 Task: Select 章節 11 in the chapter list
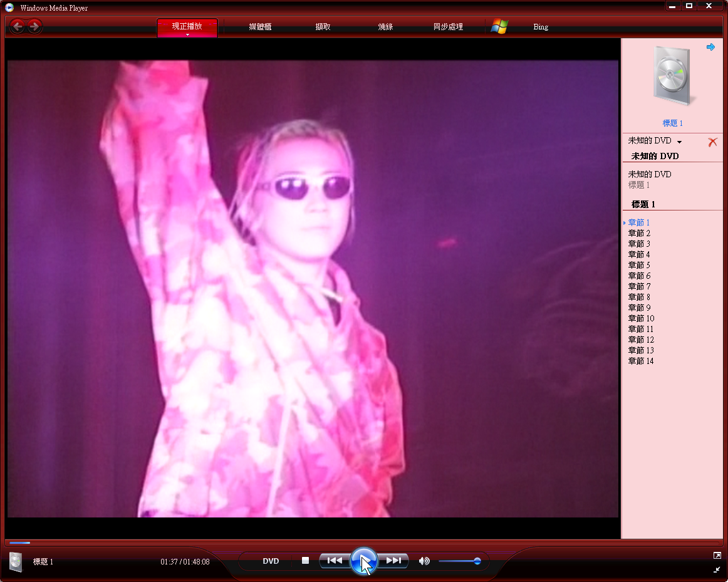641,329
